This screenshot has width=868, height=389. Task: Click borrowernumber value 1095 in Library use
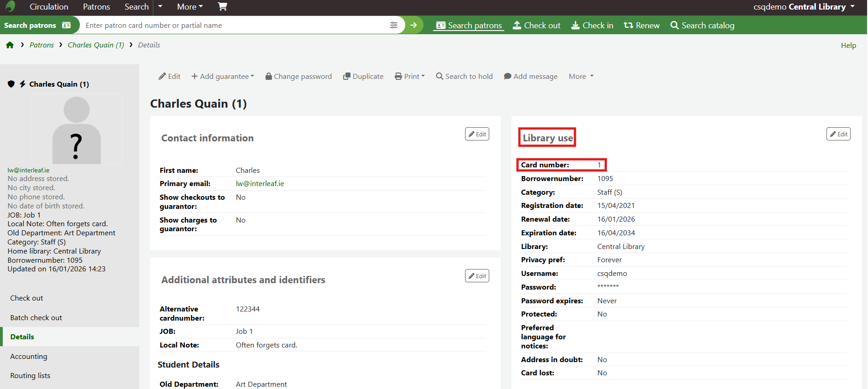click(x=605, y=179)
